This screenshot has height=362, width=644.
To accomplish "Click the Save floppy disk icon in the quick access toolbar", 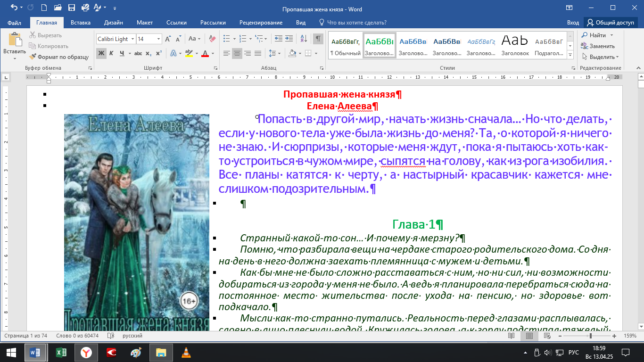I will tap(71, 8).
